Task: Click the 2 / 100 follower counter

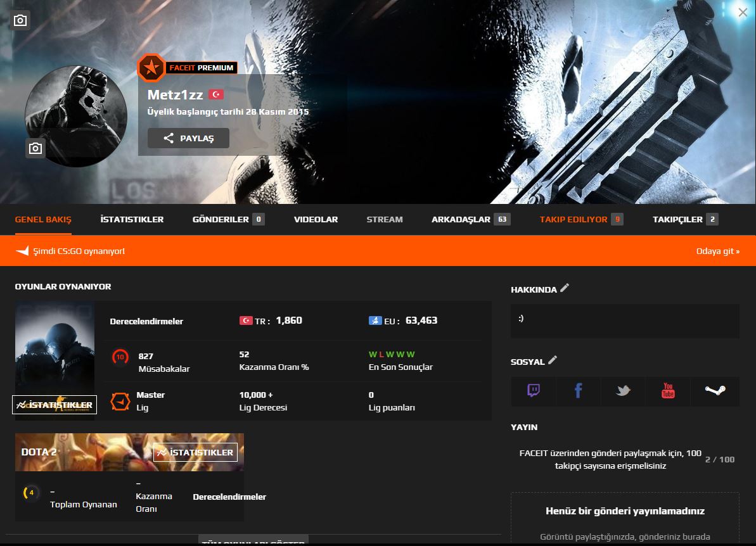Action: (720, 459)
